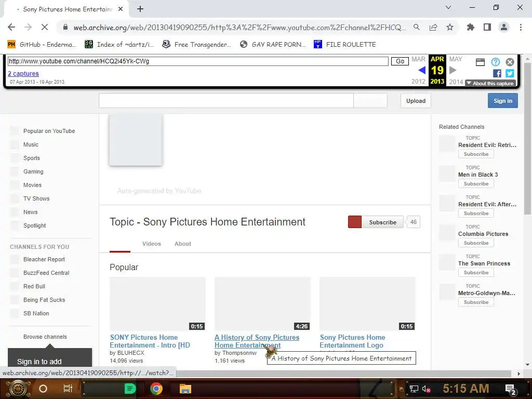Open Index of ~dartz bookmark

point(119,45)
